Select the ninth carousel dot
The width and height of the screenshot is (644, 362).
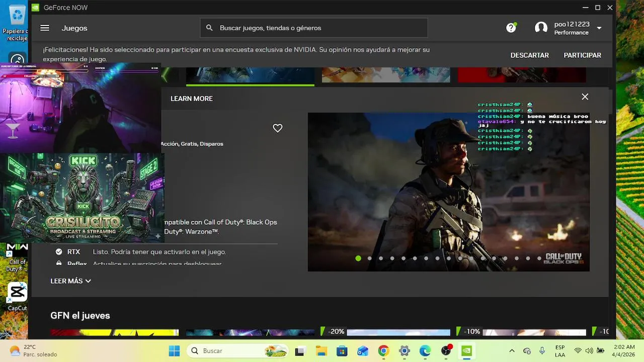[x=449, y=258]
